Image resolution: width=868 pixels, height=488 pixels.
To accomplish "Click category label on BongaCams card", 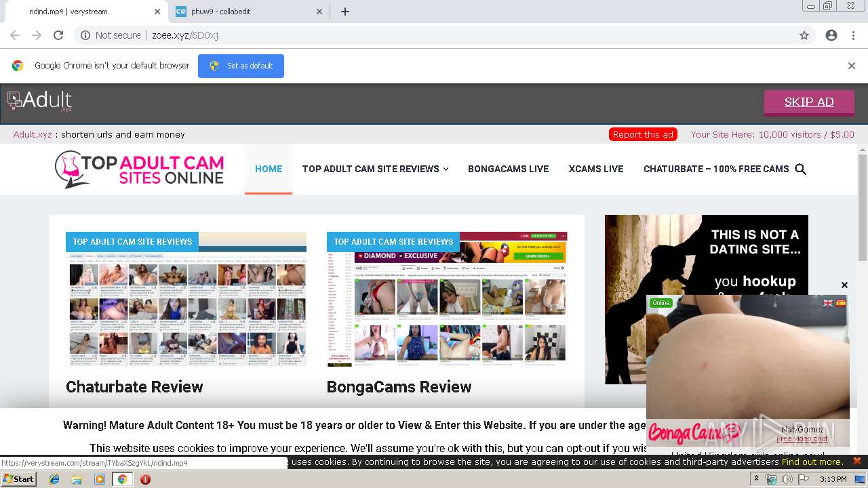I will point(393,241).
